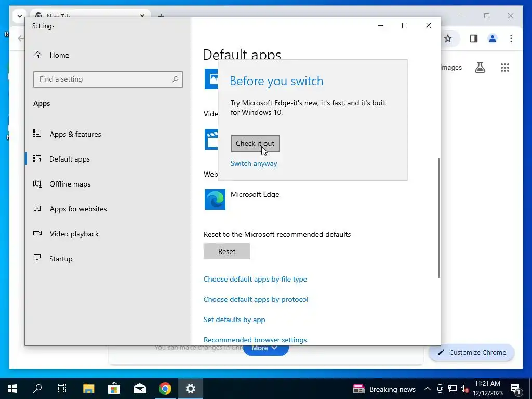Screen dimensions: 532x399
Task: Open Choose default apps by protocol
Action: click(256, 300)
